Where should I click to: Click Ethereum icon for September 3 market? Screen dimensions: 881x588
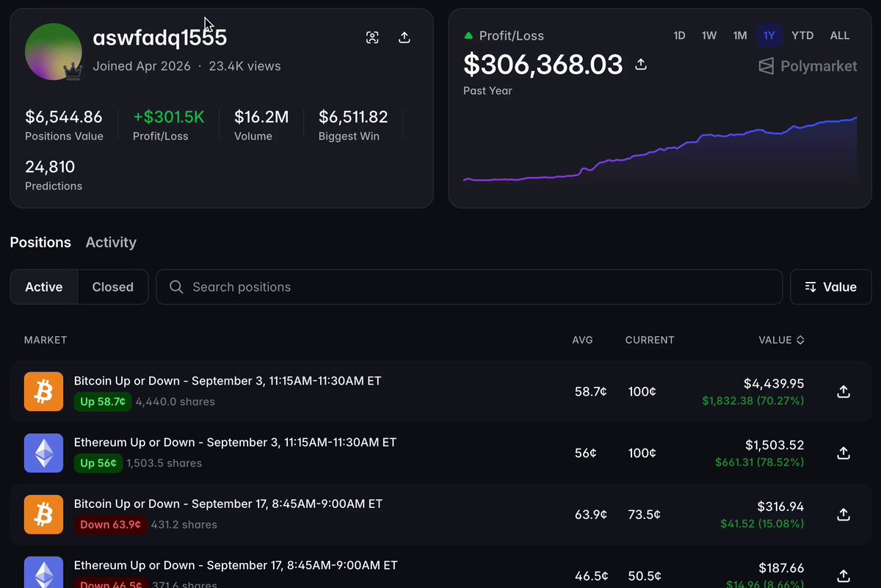(x=44, y=453)
